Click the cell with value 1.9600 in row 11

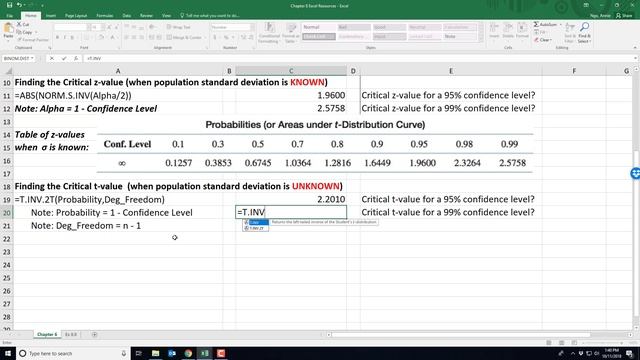click(291, 96)
